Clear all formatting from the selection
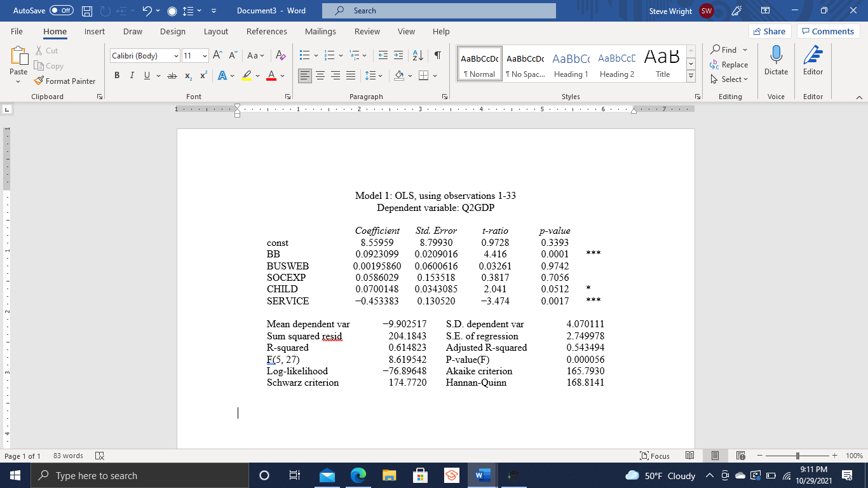Screen dimensions: 868x488 280,56
